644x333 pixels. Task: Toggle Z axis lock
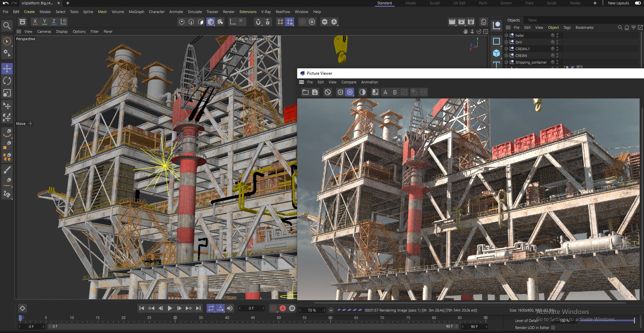click(x=54, y=22)
